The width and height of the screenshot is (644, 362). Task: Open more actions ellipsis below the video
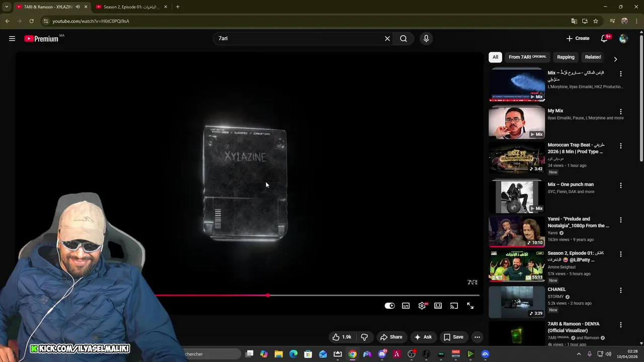(477, 337)
